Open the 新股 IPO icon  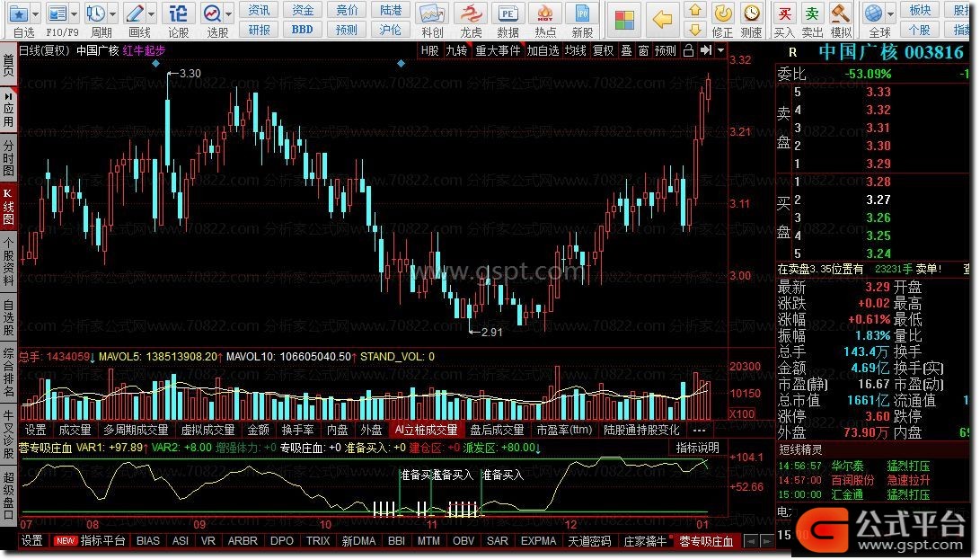click(x=582, y=13)
